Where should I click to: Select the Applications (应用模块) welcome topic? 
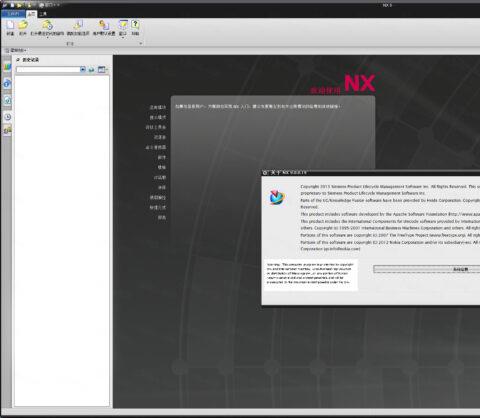pos(157,107)
